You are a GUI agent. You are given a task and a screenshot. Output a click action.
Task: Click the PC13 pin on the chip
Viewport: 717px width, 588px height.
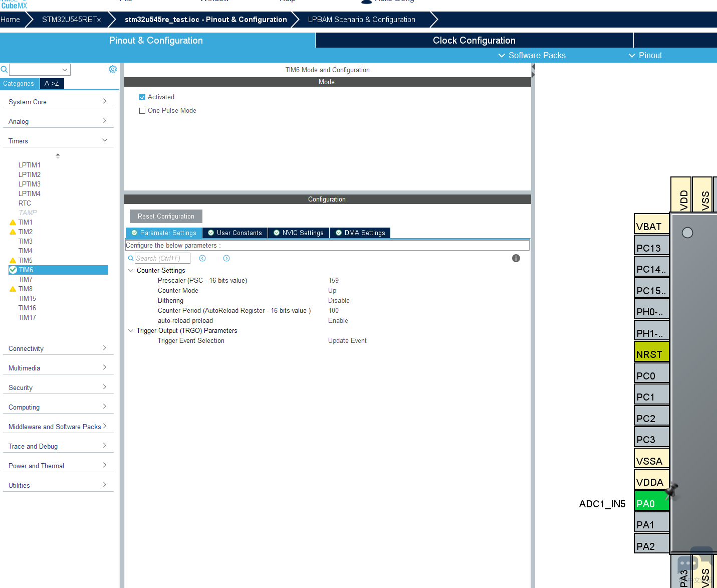652,245
